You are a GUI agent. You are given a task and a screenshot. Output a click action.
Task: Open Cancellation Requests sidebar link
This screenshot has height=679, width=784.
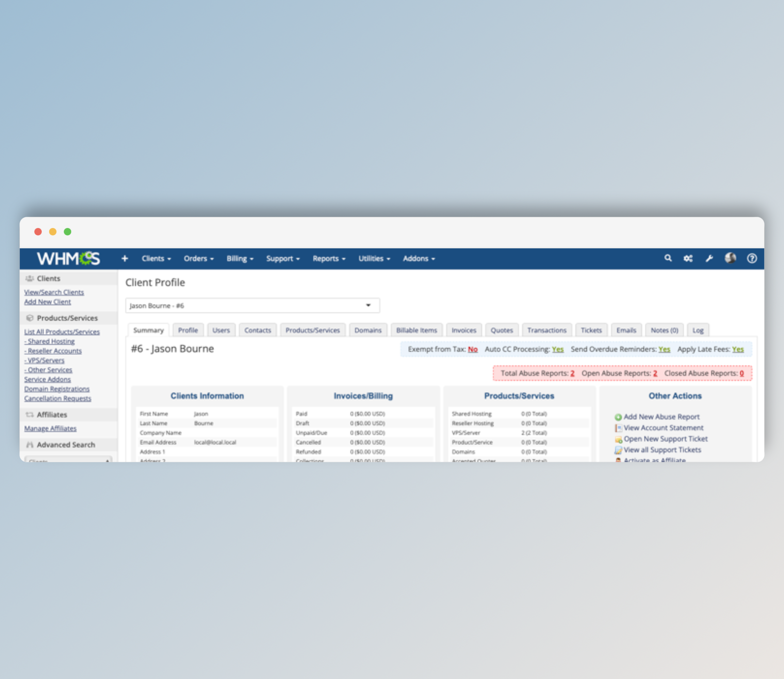click(58, 399)
